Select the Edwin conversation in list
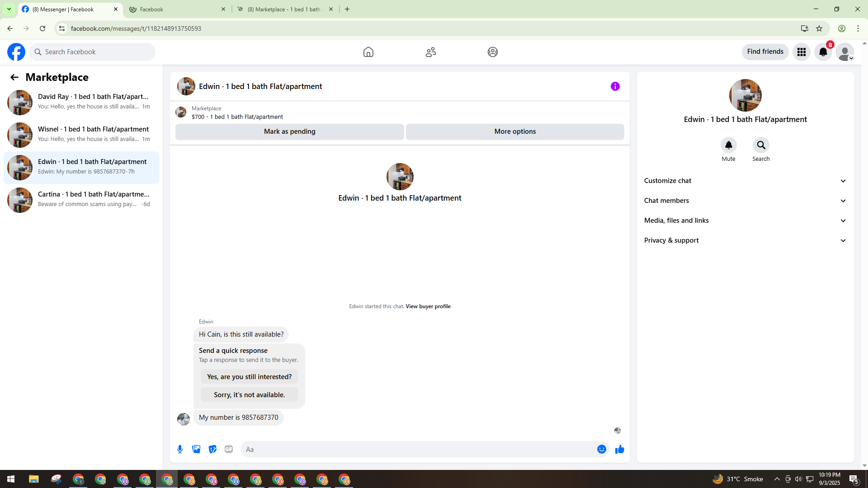The height and width of the screenshot is (488, 868). (x=81, y=167)
